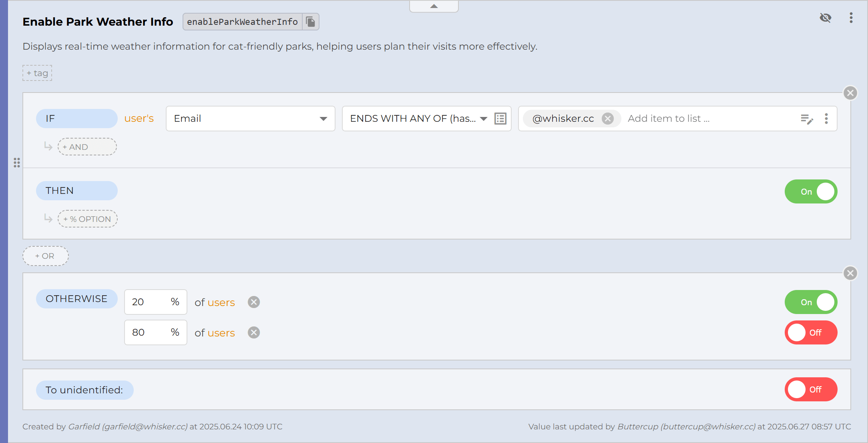868x443 pixels.
Task: Delete the IF targeting rule with its close icon
Action: pos(850,93)
